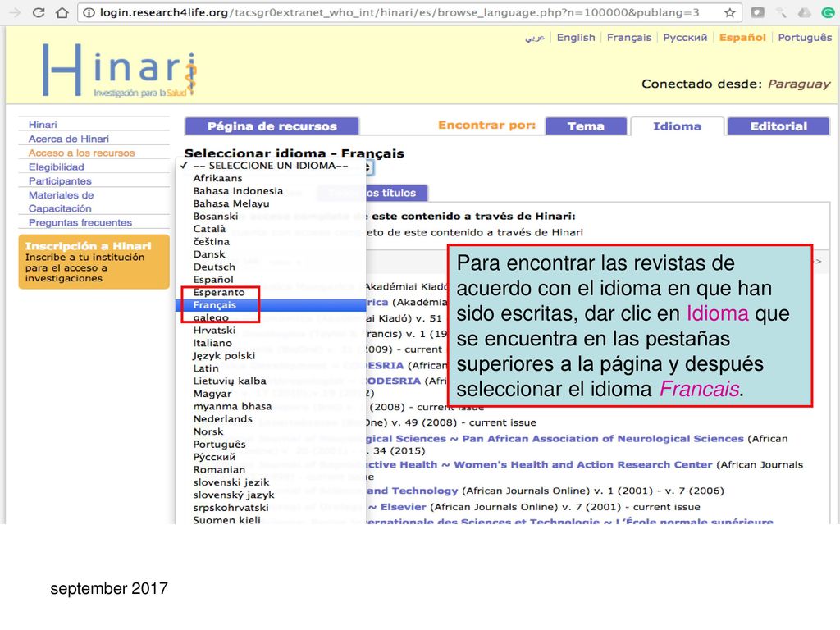Screen dimensions: 840x630
Task: Switch site language to Français in header
Action: click(629, 38)
